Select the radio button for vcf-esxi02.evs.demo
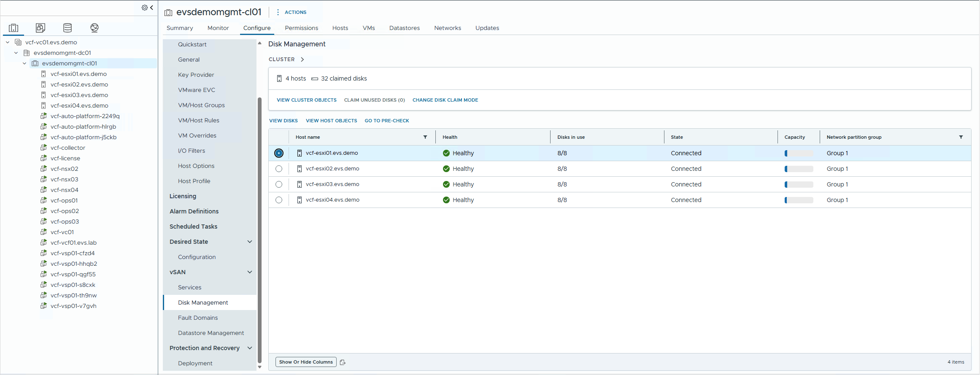 point(279,169)
